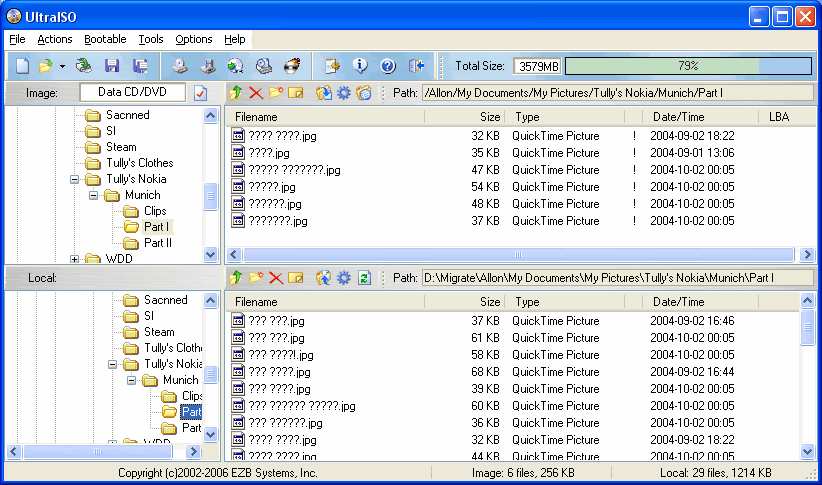Open the Bootable menu
Screen dimensions: 822x485
pos(105,39)
